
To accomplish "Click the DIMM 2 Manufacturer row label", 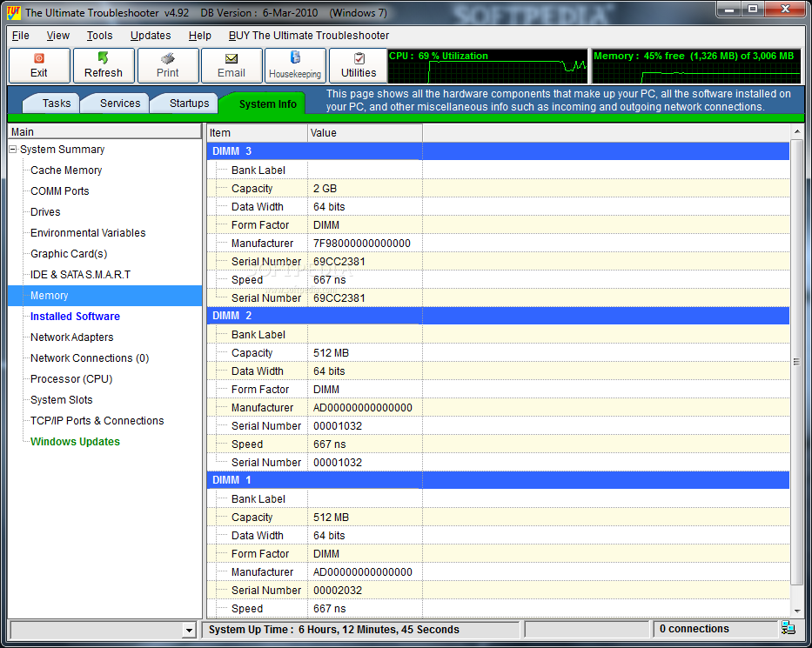I will point(262,408).
